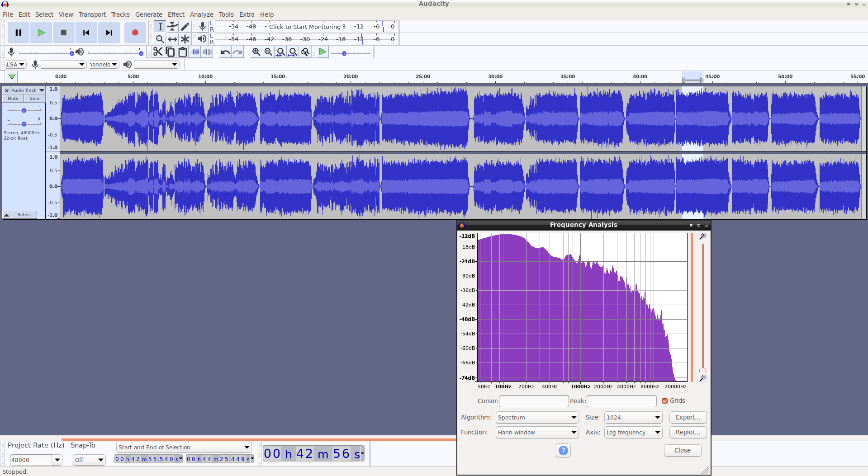Open the audio host dropdown
868x476 pixels.
17,64
